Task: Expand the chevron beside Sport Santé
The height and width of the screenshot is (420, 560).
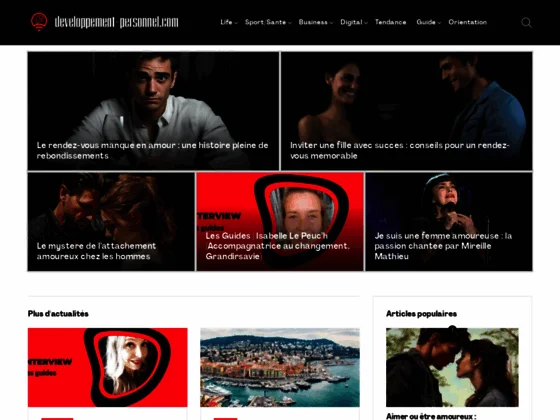Action: [x=290, y=23]
